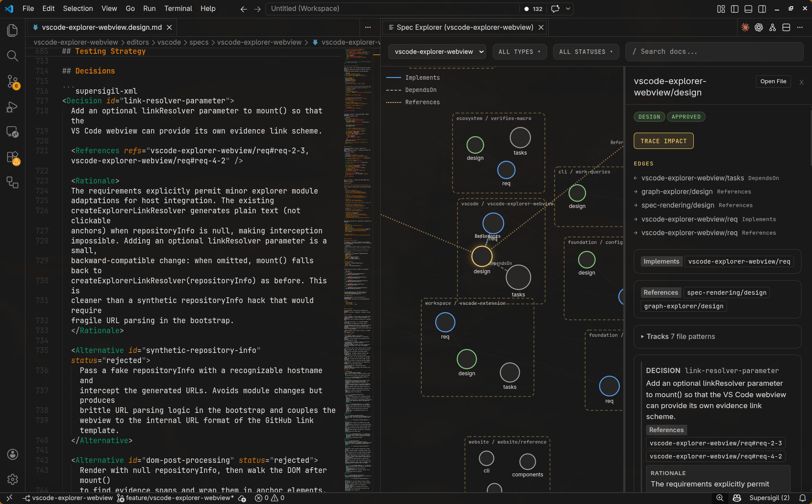Toggle the secondary side bar layout button

[x=762, y=9]
